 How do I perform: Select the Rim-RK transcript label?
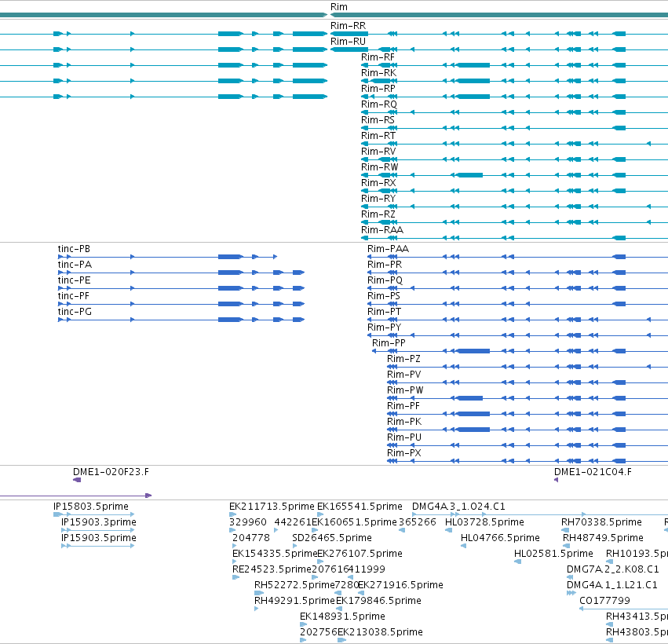[378, 73]
